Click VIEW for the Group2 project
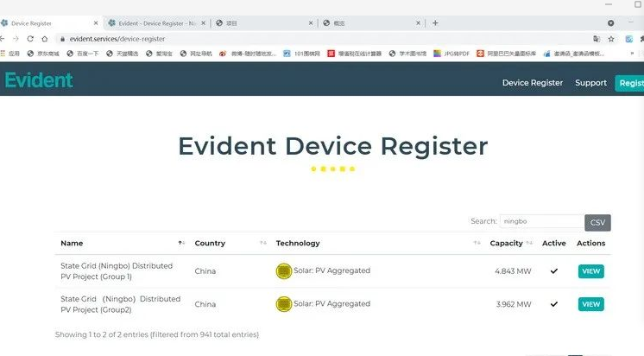 (590, 304)
